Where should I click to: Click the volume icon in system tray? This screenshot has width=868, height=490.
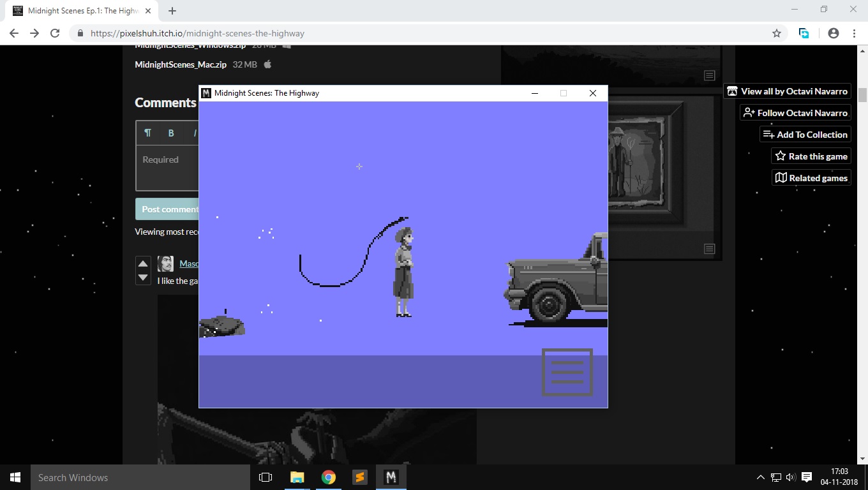click(791, 477)
